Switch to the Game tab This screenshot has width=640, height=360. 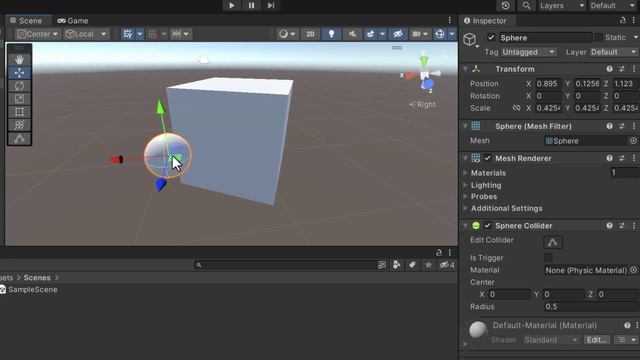pyautogui.click(x=73, y=20)
